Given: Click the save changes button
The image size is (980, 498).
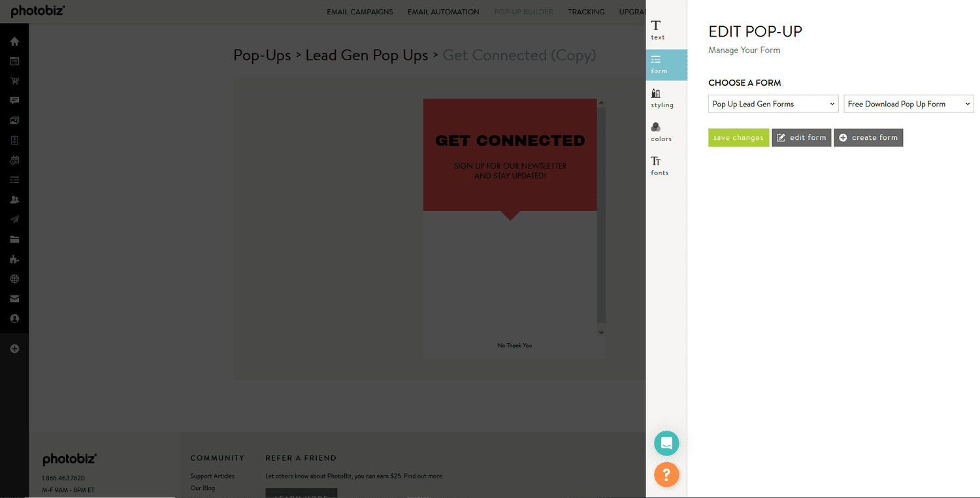Looking at the screenshot, I should (x=738, y=137).
